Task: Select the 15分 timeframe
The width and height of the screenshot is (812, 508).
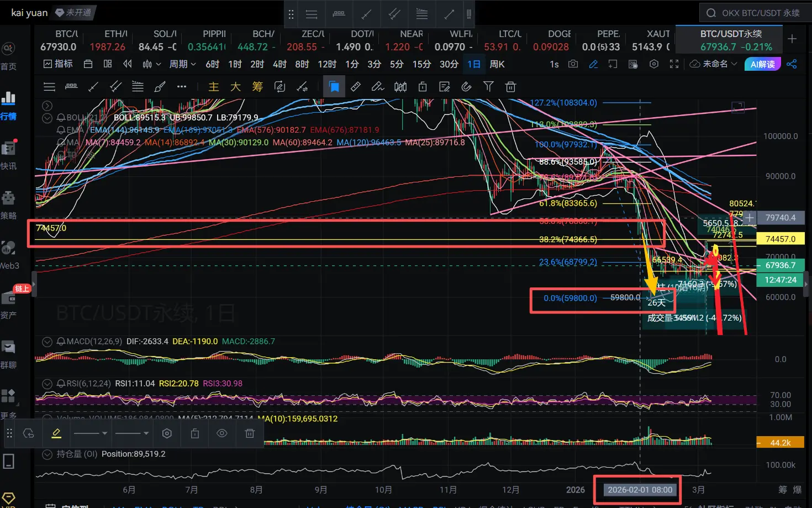Action: point(421,64)
